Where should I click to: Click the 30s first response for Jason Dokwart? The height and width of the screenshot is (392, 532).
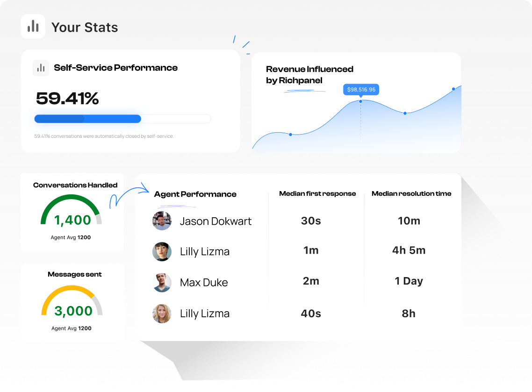point(311,221)
